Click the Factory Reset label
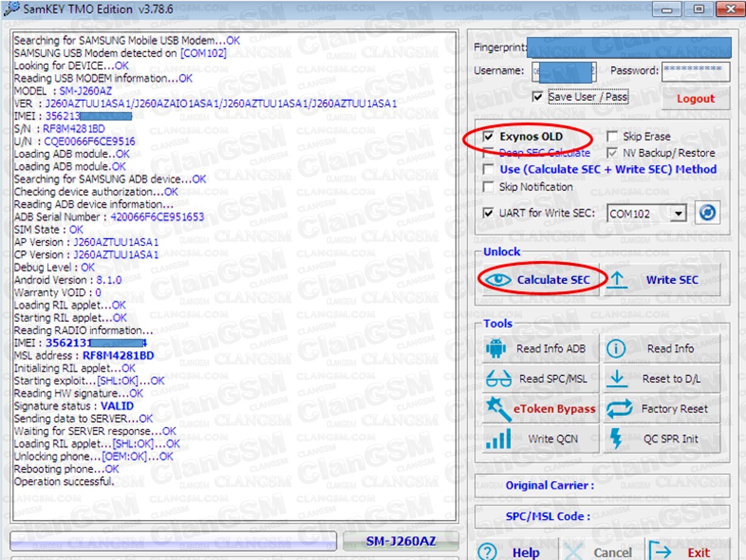The width and height of the screenshot is (746, 560). click(674, 409)
